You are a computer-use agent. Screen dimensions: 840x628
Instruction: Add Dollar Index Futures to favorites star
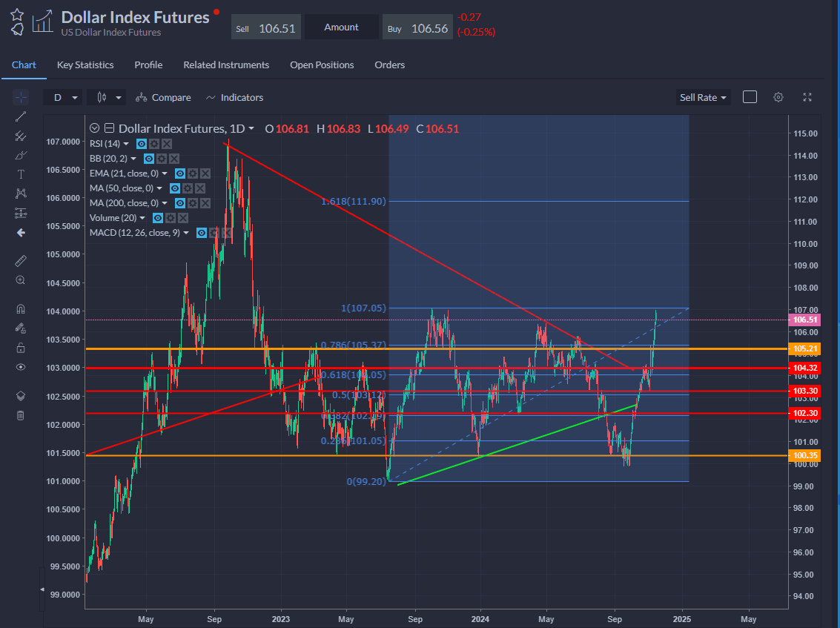(x=17, y=15)
